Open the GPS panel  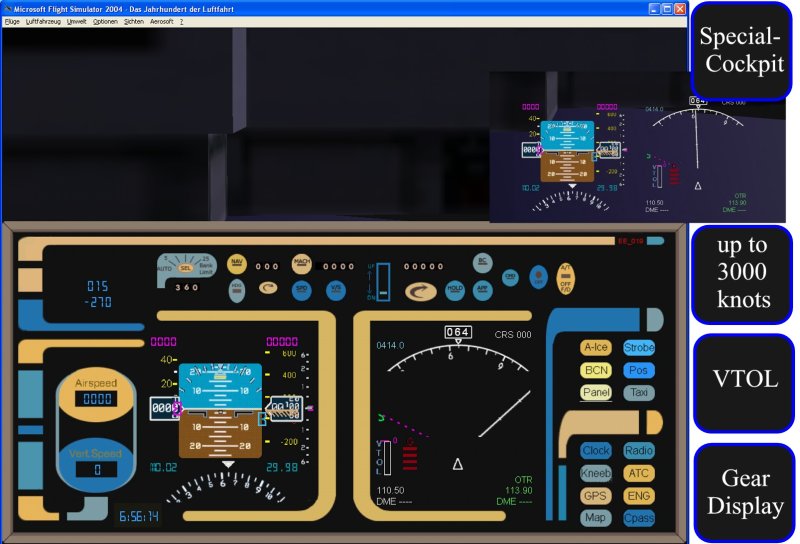pos(596,495)
